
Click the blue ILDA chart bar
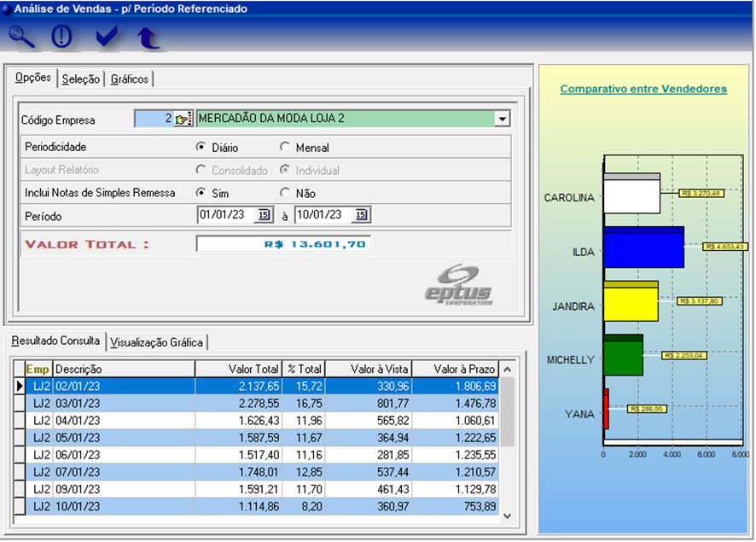click(x=643, y=249)
